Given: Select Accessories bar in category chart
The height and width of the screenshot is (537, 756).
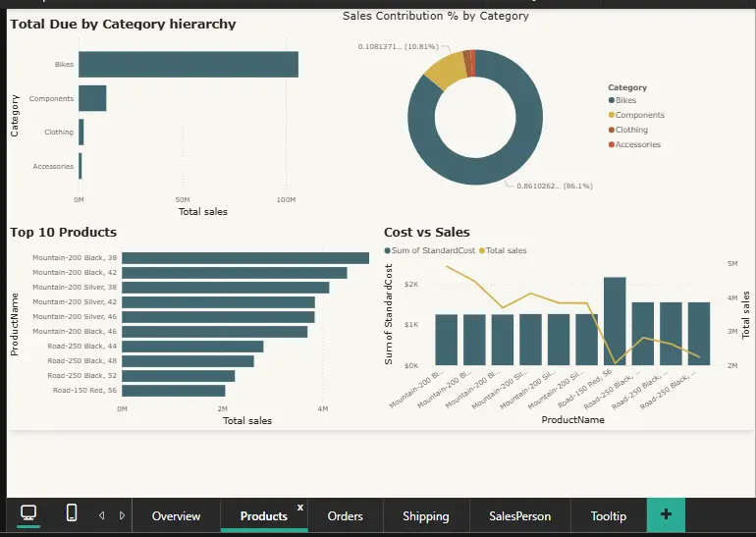Looking at the screenshot, I should pos(81,166).
